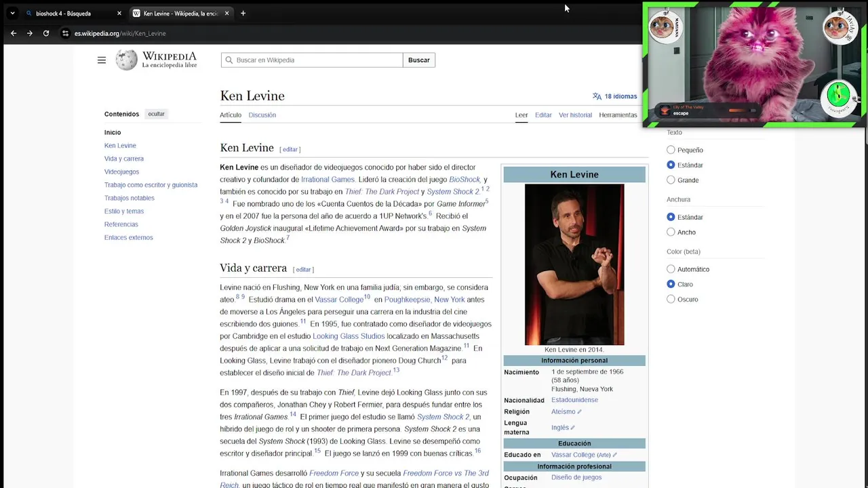Open site information icon in address bar
868x488 pixels.
[65, 33]
